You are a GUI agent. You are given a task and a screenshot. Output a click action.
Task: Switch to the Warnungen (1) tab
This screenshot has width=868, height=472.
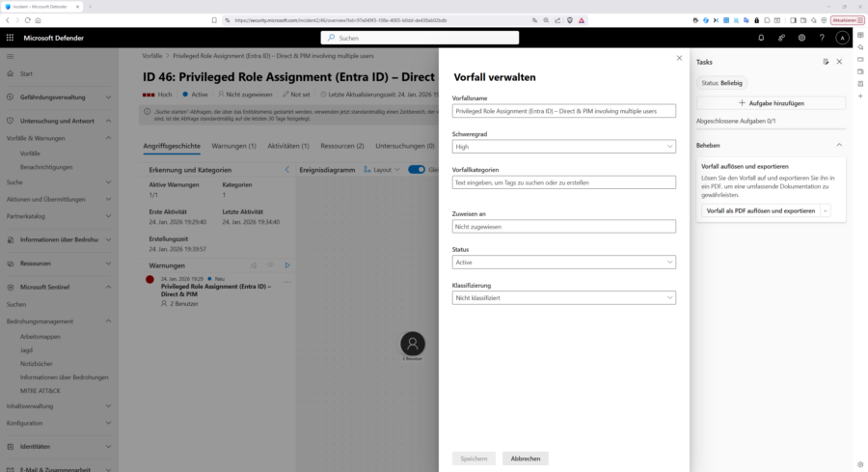(233, 146)
